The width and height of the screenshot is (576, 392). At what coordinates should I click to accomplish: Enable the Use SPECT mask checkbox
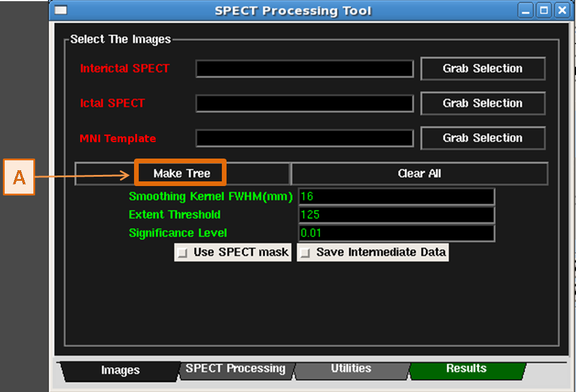(183, 253)
